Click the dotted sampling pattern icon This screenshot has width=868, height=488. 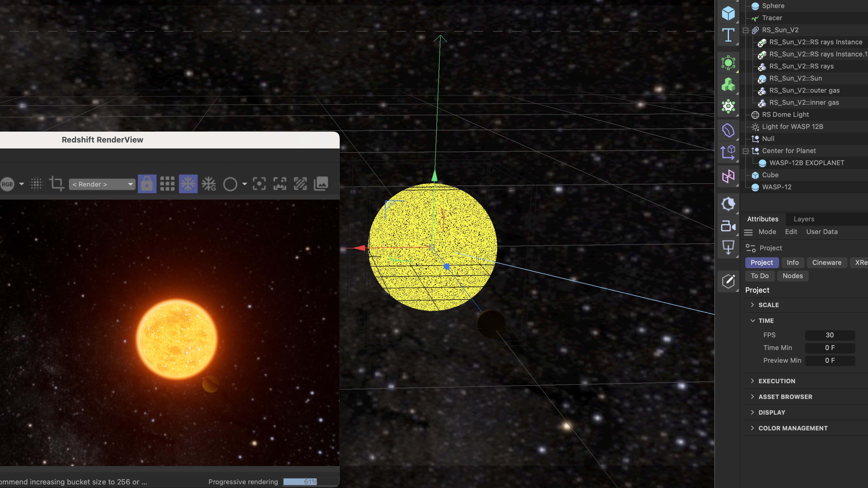pos(36,184)
